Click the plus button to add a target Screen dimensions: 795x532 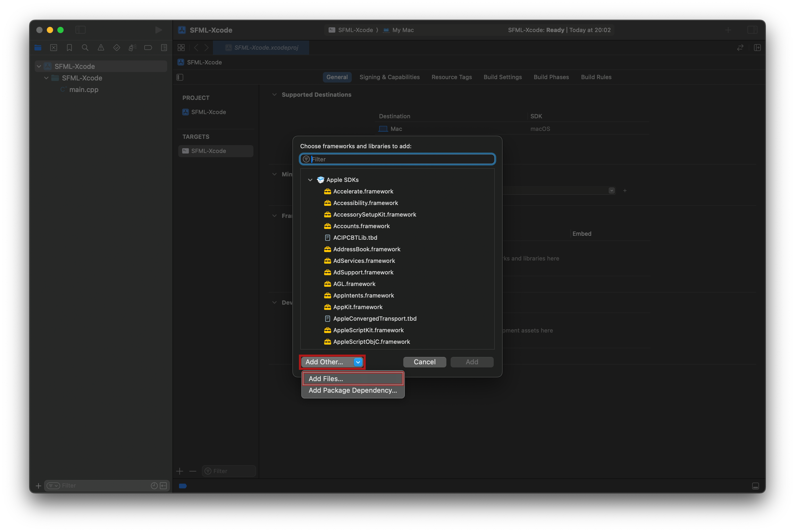(x=180, y=471)
